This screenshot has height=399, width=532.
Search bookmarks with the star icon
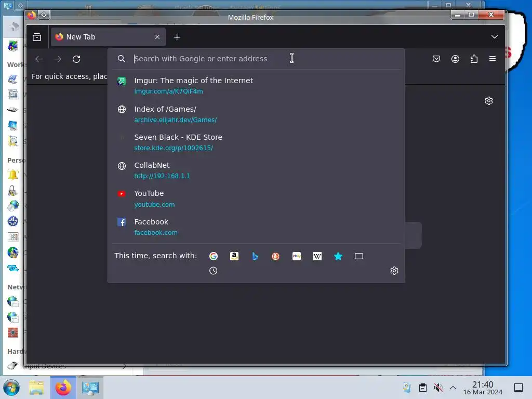coord(338,256)
